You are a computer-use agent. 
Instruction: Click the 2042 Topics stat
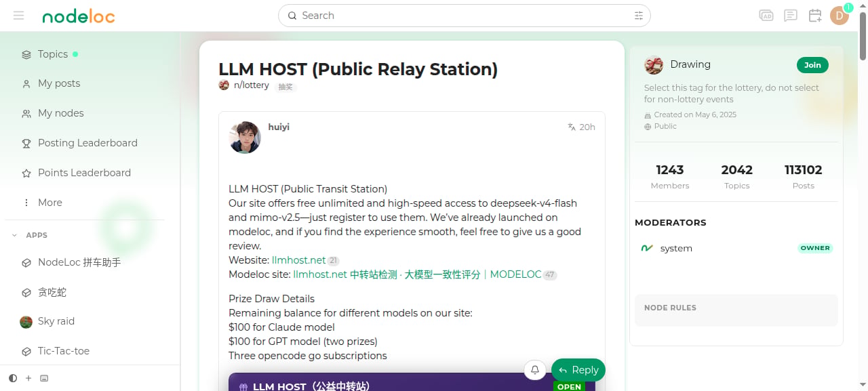[736, 176]
